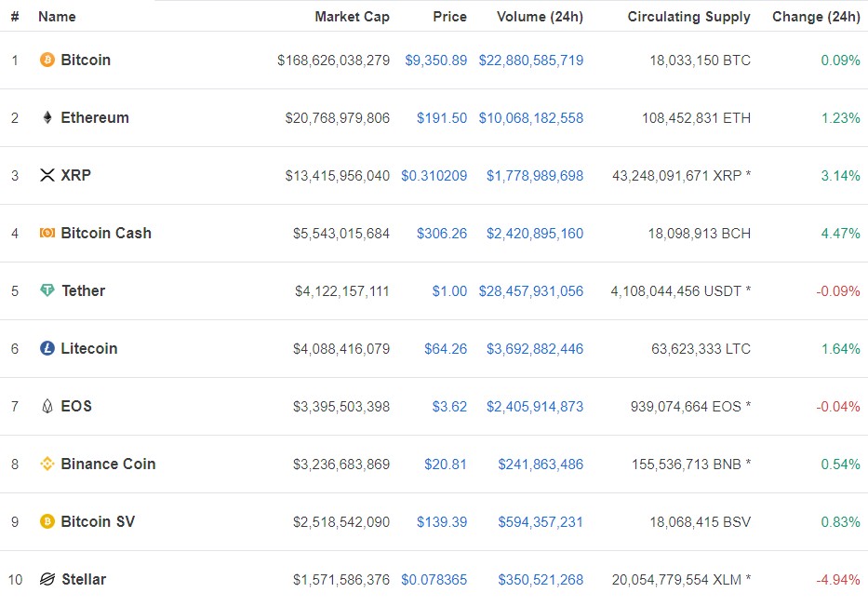868x606 pixels.
Task: Open the Bitcoin Cash name link
Action: click(106, 234)
